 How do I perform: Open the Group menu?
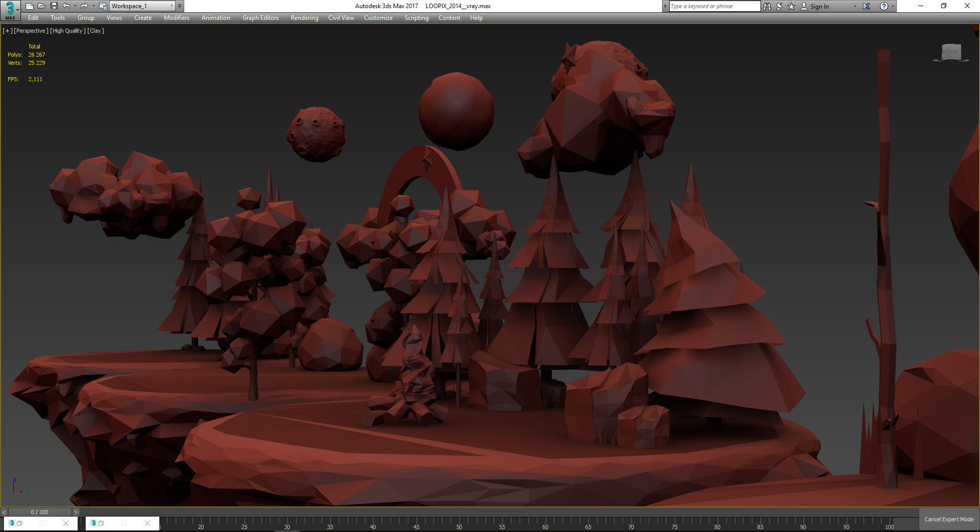point(86,18)
